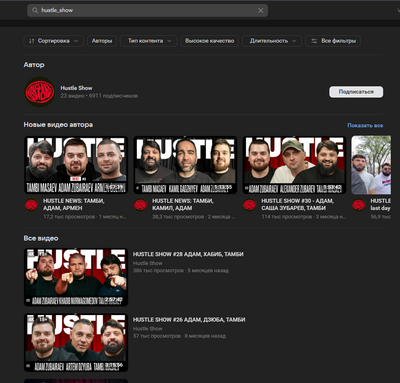Image resolution: width=400 pixels, height=383 pixels.
Task: Open Все фильтры panel
Action: point(333,41)
